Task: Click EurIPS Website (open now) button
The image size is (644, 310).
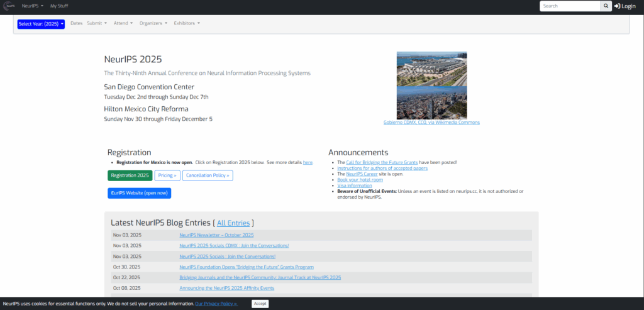Action: point(139,193)
